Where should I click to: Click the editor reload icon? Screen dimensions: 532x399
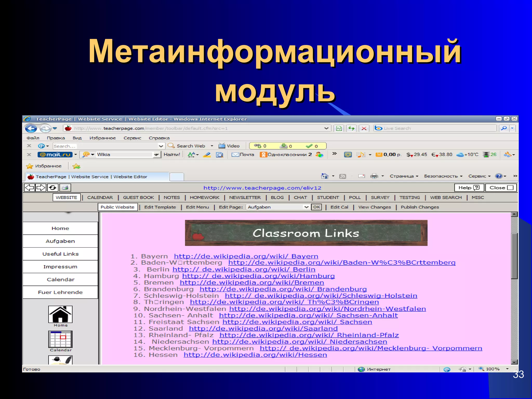point(53,188)
